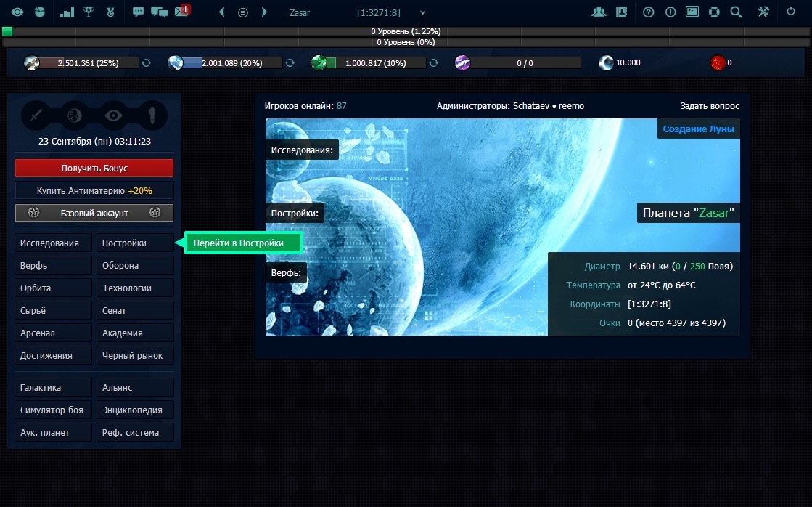Screen dimensions: 812x507
Task: Open the Постройки menu item
Action: click(x=135, y=243)
